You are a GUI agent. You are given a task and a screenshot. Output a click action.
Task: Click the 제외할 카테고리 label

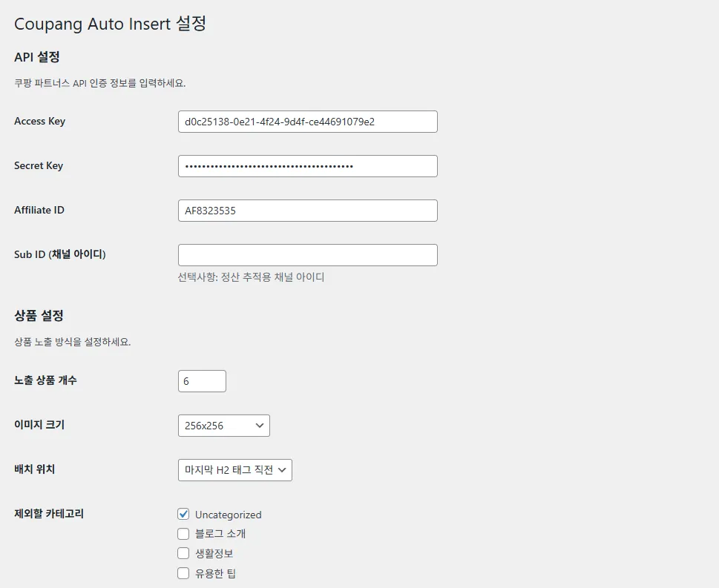49,514
